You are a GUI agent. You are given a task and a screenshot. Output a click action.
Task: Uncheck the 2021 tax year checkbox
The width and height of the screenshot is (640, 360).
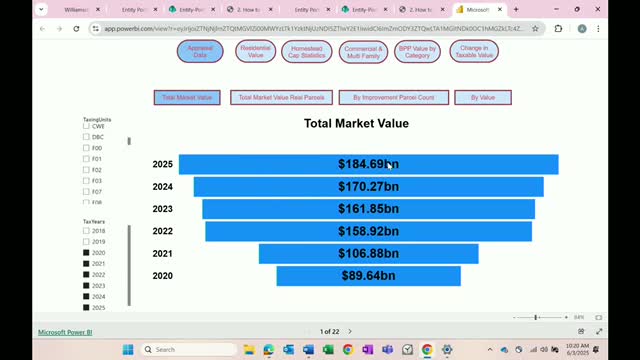click(86, 264)
